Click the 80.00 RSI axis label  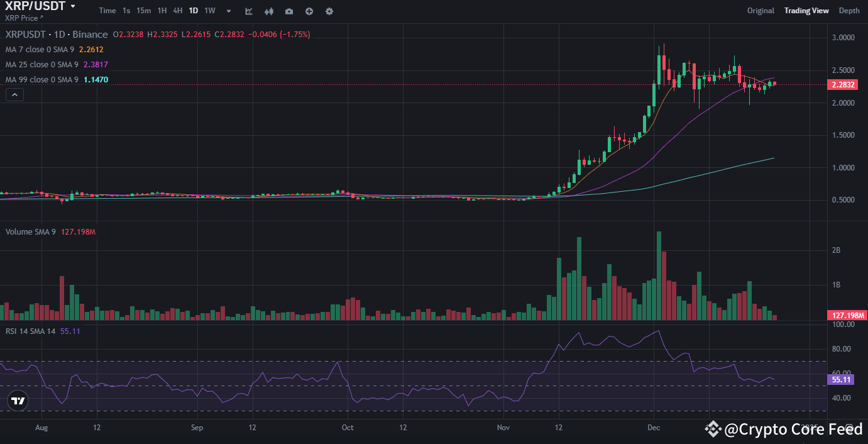coord(841,349)
